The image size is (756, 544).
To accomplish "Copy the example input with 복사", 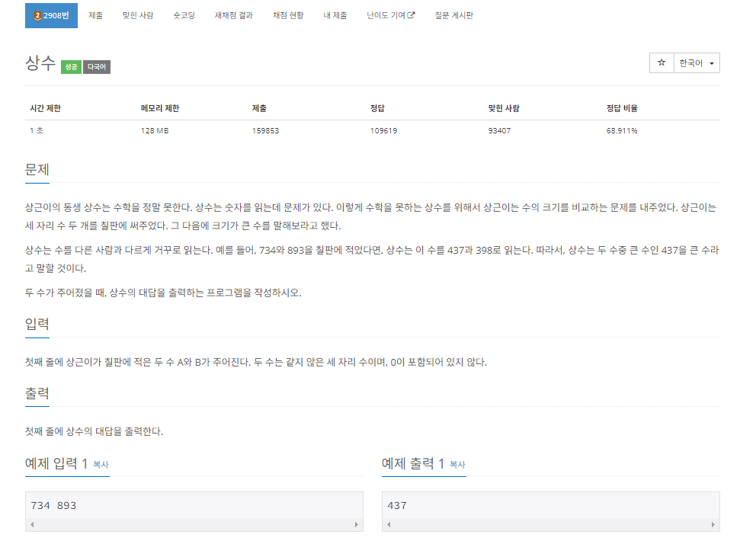I will 101,465.
